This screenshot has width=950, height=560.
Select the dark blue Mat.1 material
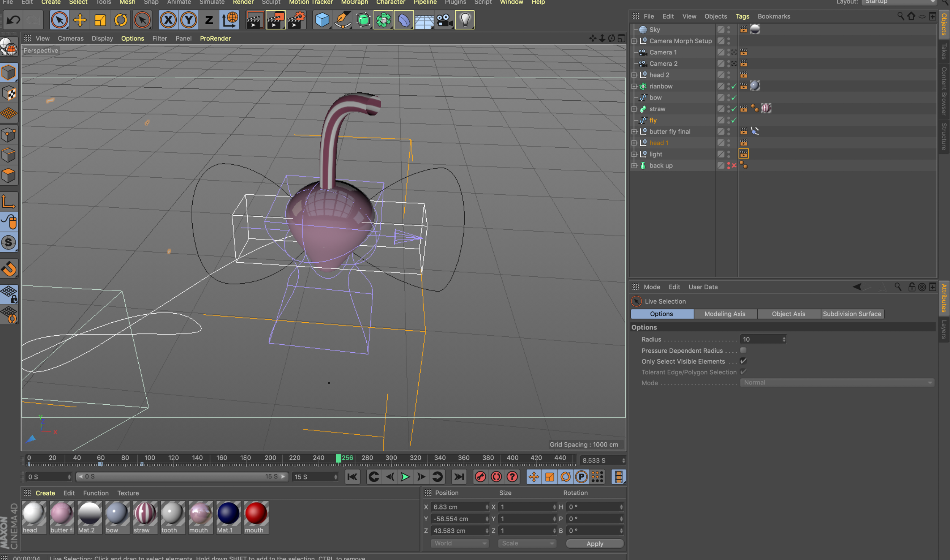(228, 517)
